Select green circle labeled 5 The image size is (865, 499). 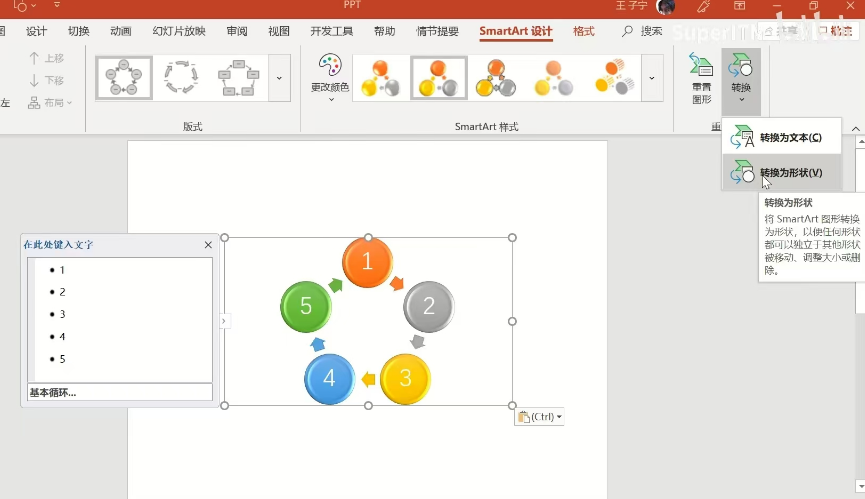click(306, 306)
